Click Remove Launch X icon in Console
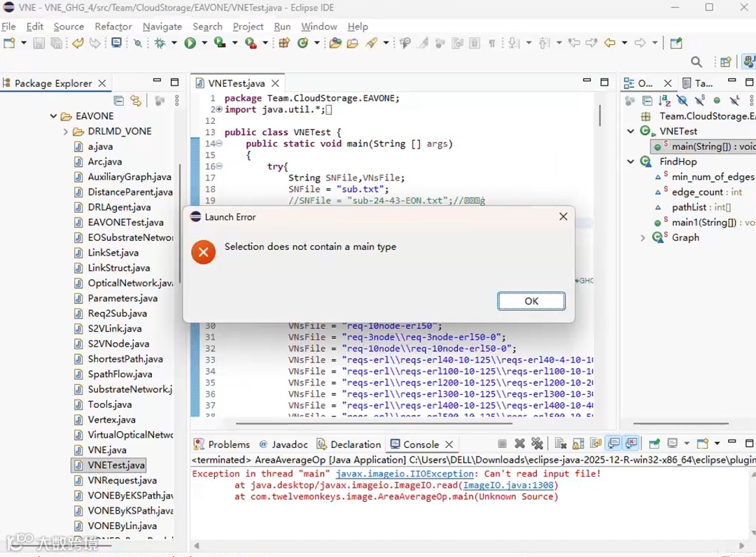Image resolution: width=756 pixels, height=557 pixels. [x=519, y=443]
